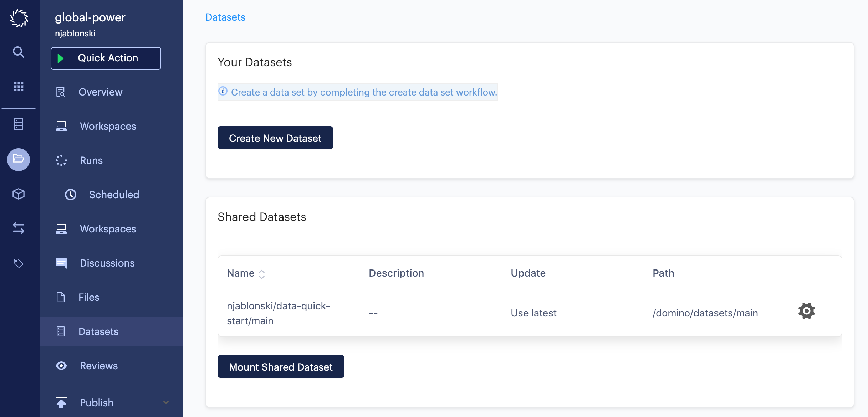Click the global-power project title
Screen dimensions: 868x417
[90, 17]
